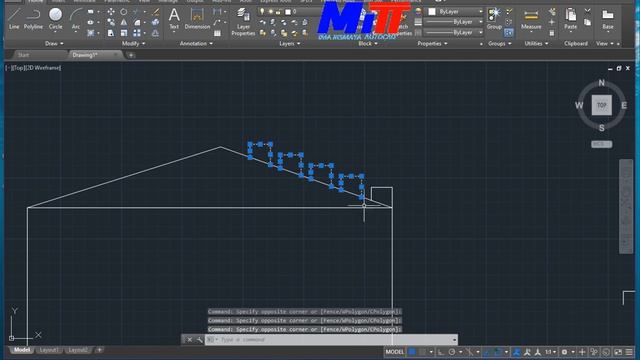Close the command line window
The image size is (640, 360).
click(190, 340)
